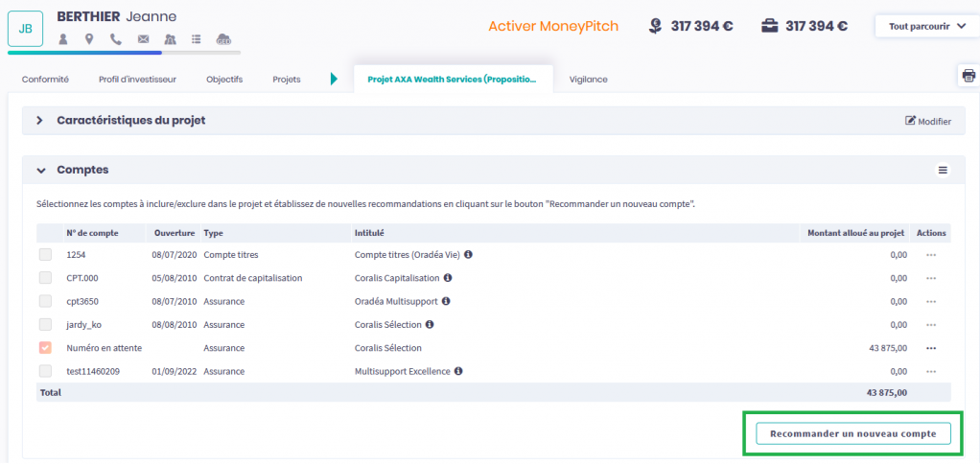
Task: Open the Tout parcourir dropdown
Action: pos(926,26)
